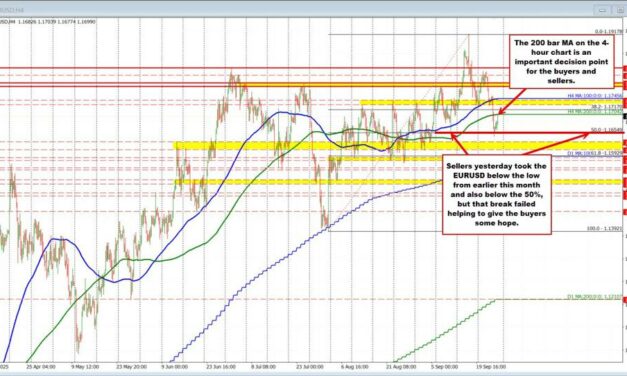Screen dimensions: 627x376
Task: Click the 9 Jun 00:00 time axis label
Action: [175, 366]
